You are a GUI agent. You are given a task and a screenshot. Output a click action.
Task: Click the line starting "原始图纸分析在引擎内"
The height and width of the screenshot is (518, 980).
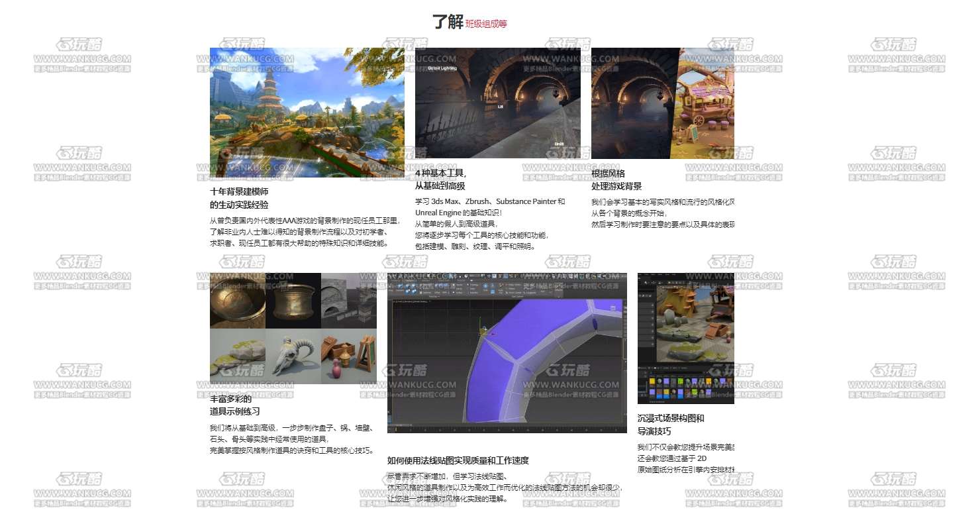coord(686,470)
